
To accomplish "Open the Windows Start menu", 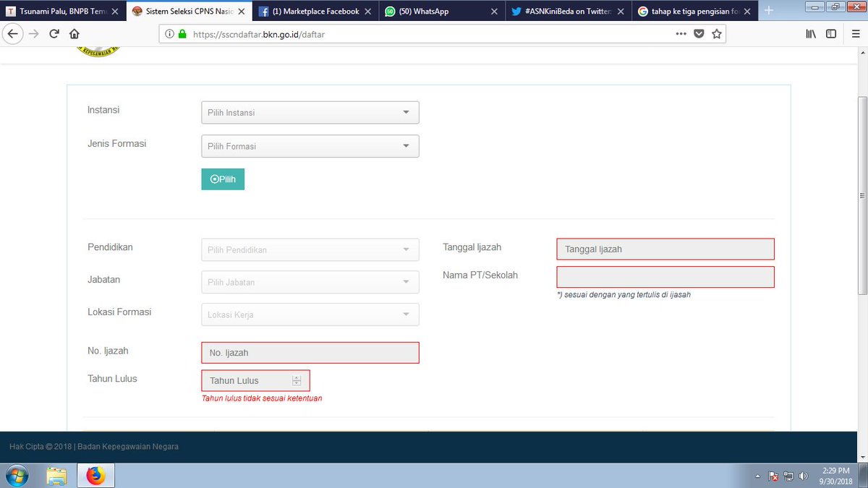I will tap(17, 476).
